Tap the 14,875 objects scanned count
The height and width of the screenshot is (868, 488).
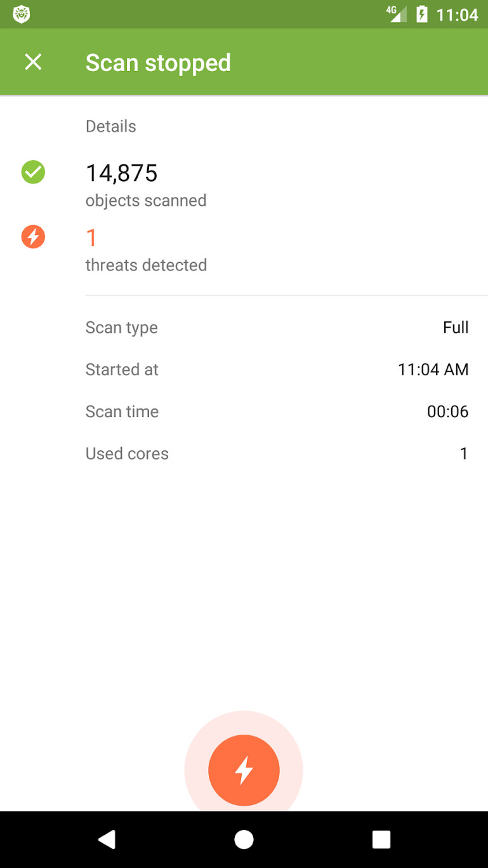point(121,173)
